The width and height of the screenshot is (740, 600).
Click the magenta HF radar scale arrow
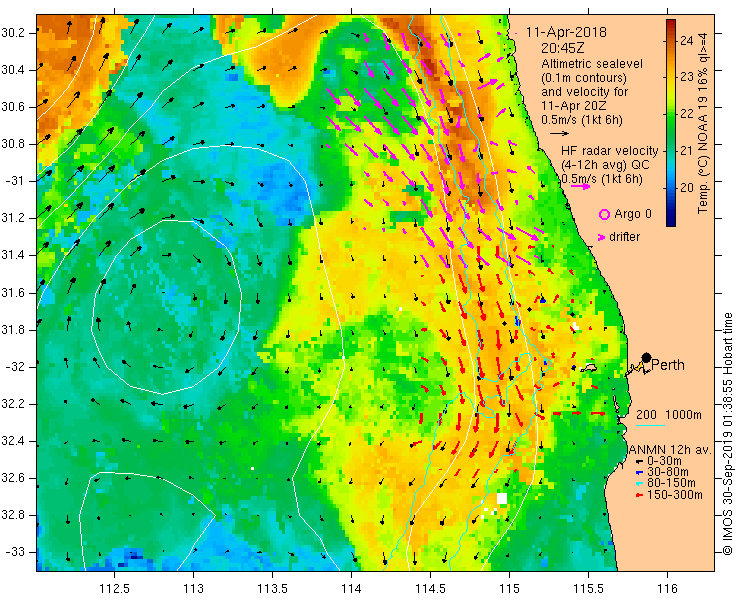point(580,186)
